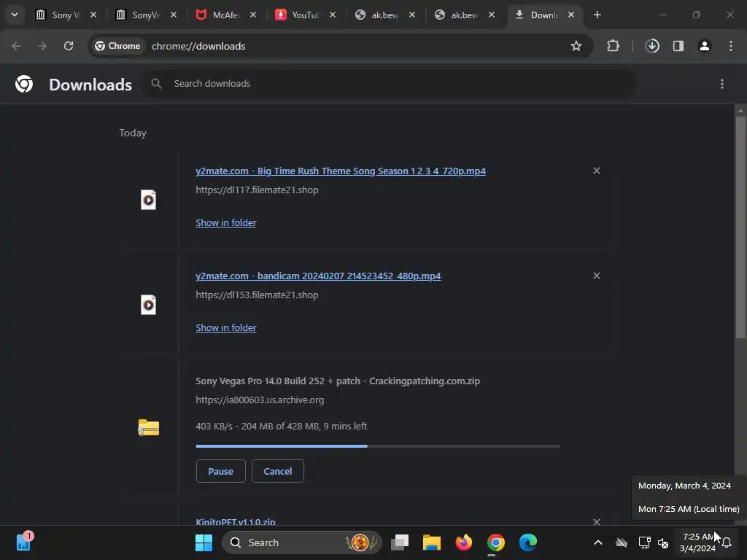
Task: Launch Firefox from the taskbar
Action: (x=463, y=542)
